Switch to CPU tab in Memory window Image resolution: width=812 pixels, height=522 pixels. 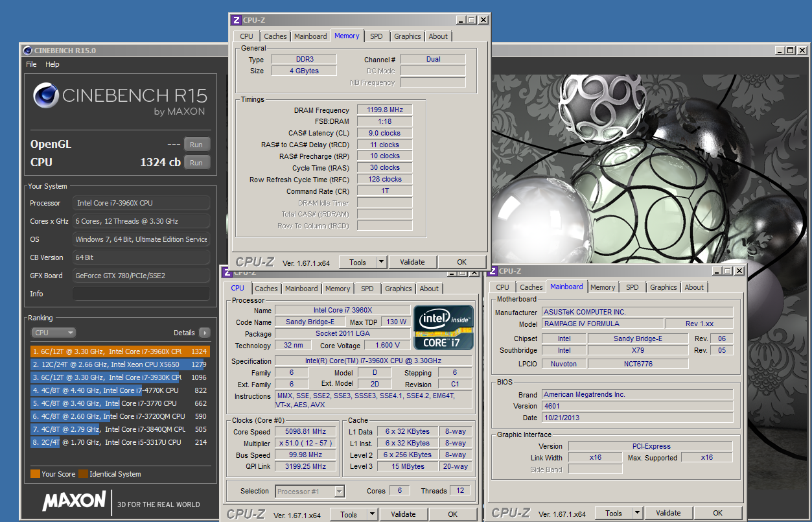pyautogui.click(x=246, y=36)
